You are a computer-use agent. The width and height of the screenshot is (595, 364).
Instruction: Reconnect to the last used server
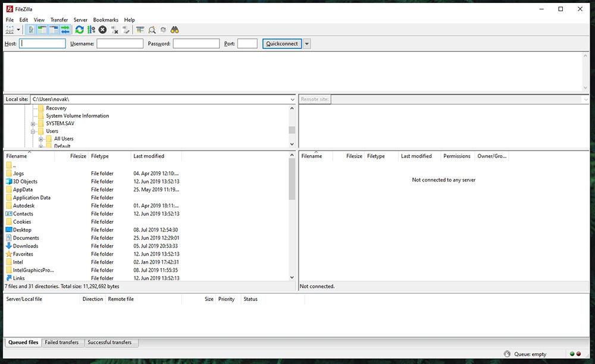pyautogui.click(x=126, y=30)
